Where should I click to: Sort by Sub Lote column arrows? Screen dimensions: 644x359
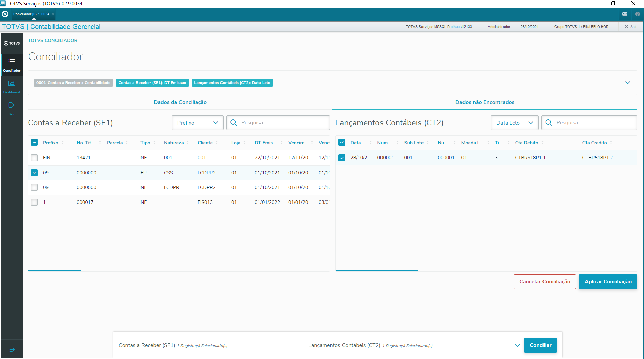coord(428,143)
